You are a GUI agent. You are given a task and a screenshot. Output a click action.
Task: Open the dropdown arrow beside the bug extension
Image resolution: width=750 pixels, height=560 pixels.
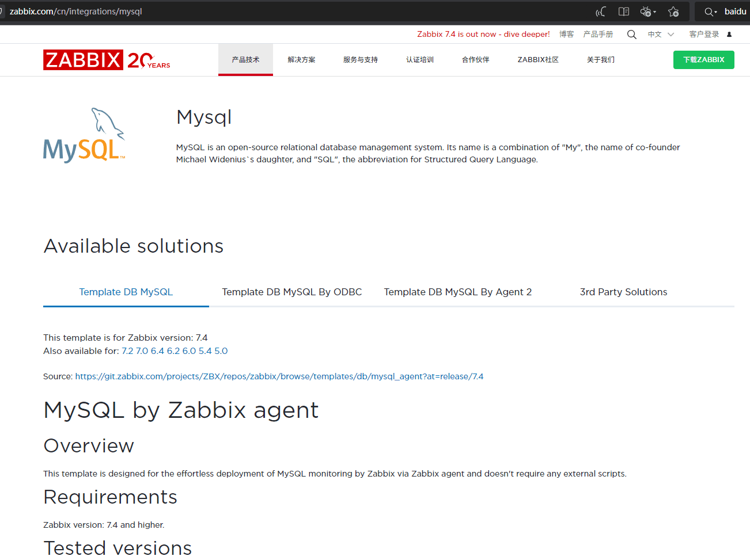click(x=655, y=12)
